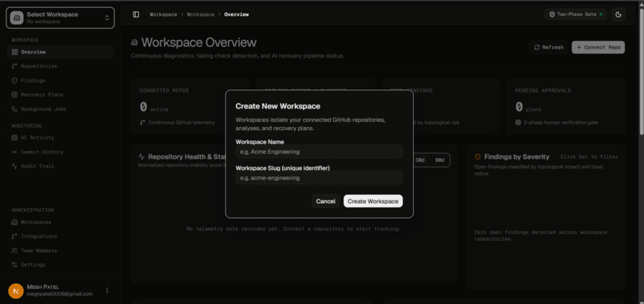Click the Refresh arrows icon
Image resolution: width=644 pixels, height=304 pixels.
point(537,47)
